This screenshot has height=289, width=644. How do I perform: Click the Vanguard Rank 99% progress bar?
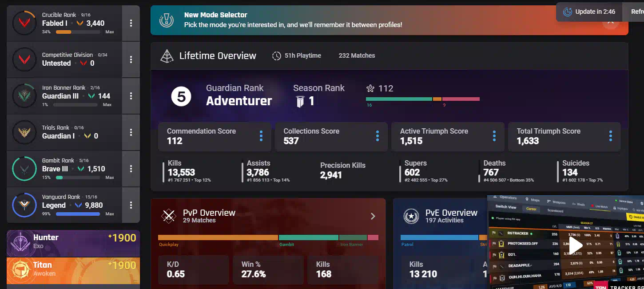(x=78, y=214)
